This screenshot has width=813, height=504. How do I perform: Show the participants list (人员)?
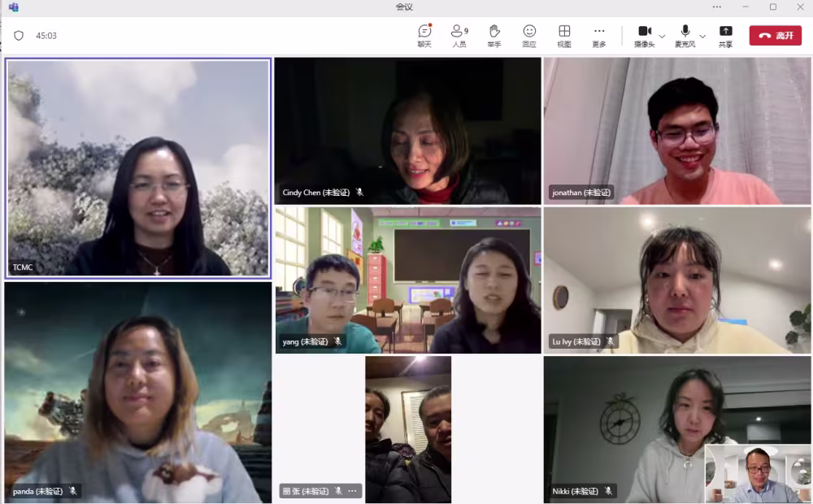coord(459,35)
